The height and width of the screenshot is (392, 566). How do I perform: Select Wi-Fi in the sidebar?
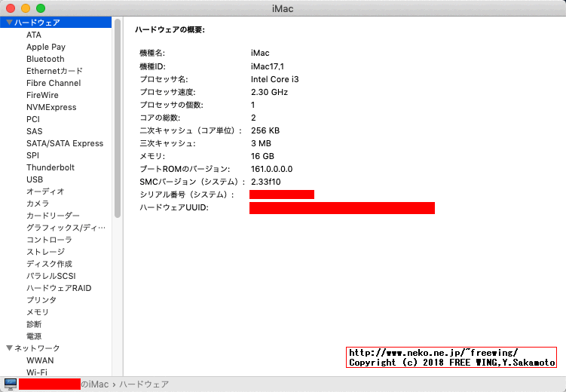coord(37,372)
